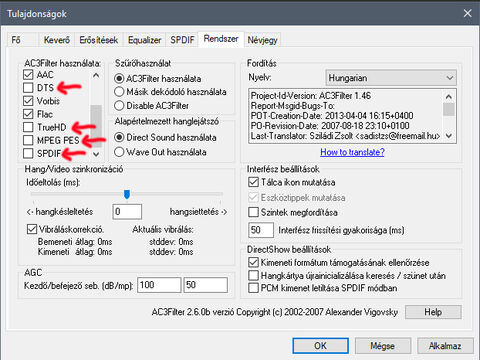This screenshot has height=360, width=480.
Task: Open the Nyelv language dropdown
Action: tap(391, 78)
